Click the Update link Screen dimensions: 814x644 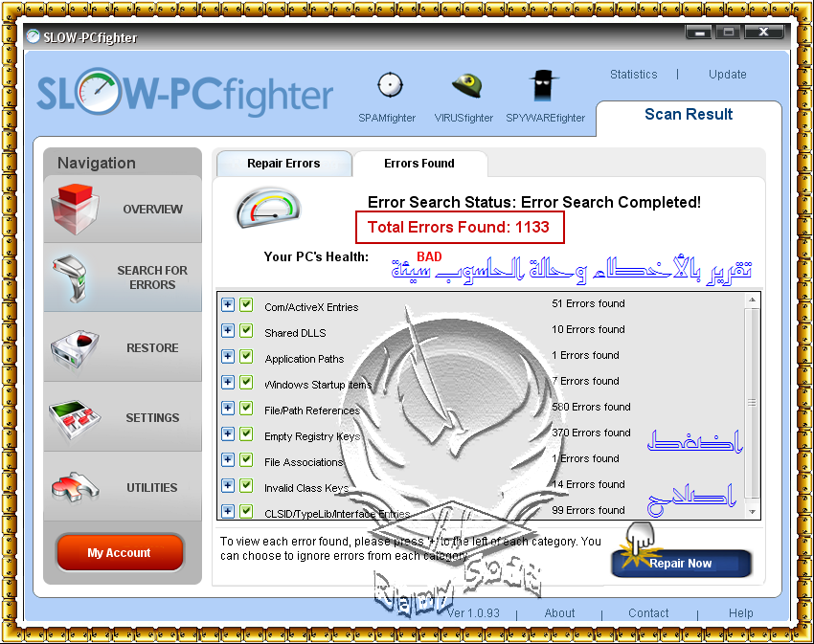727,75
